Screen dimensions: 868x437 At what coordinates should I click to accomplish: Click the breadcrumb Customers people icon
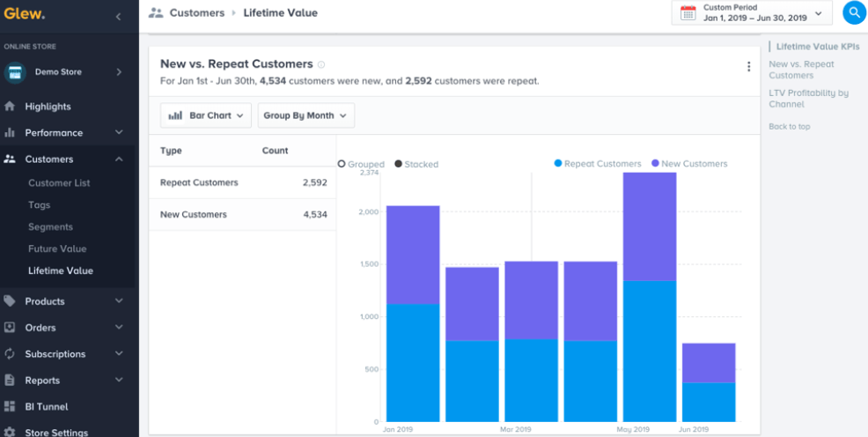pos(156,12)
